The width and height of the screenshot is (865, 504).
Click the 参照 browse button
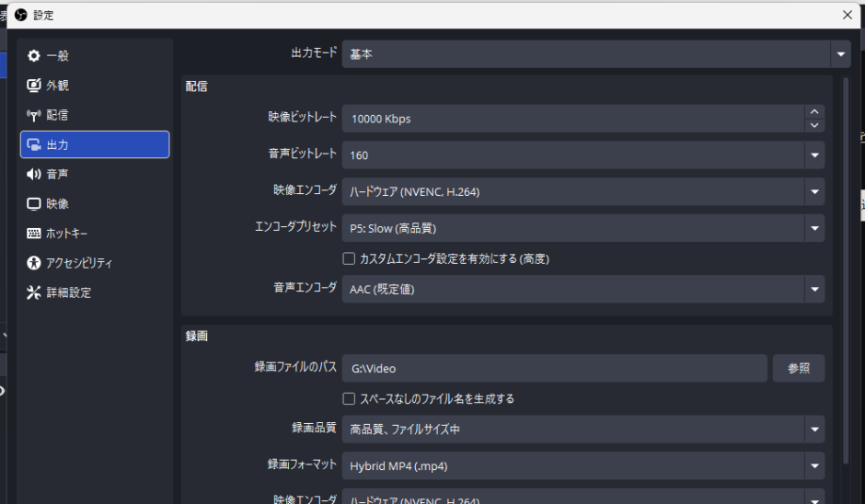tap(798, 369)
